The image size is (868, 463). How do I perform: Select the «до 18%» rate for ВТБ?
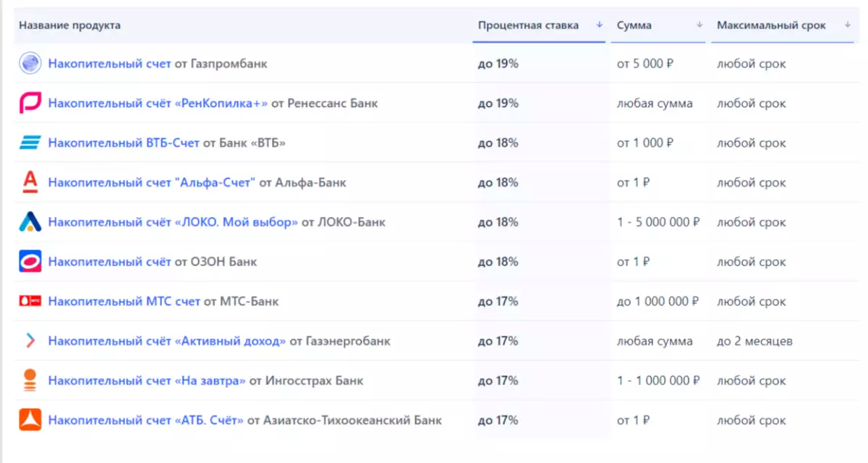498,143
